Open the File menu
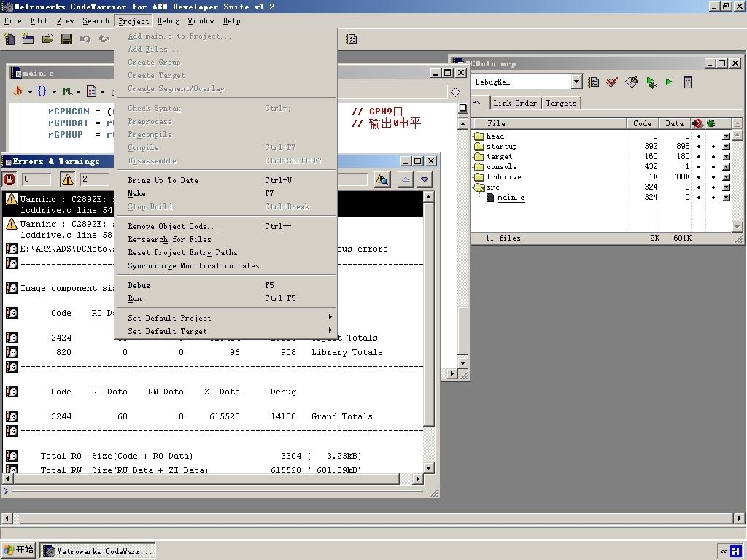Viewport: 747px width, 560px height. coord(13,20)
